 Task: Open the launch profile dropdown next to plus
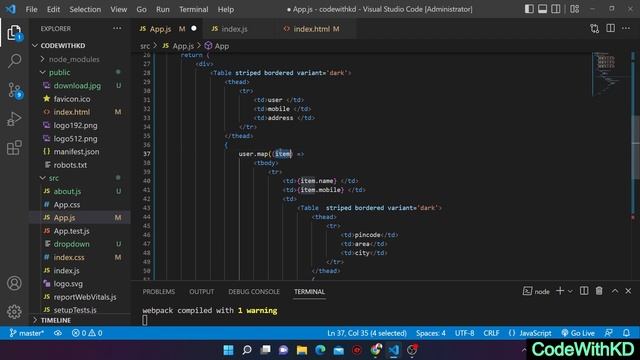point(571,291)
